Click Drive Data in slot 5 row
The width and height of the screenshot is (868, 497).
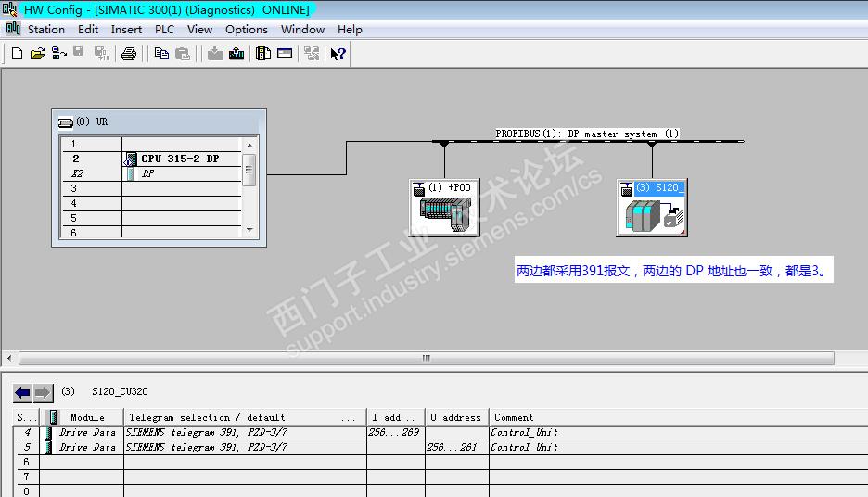point(87,447)
